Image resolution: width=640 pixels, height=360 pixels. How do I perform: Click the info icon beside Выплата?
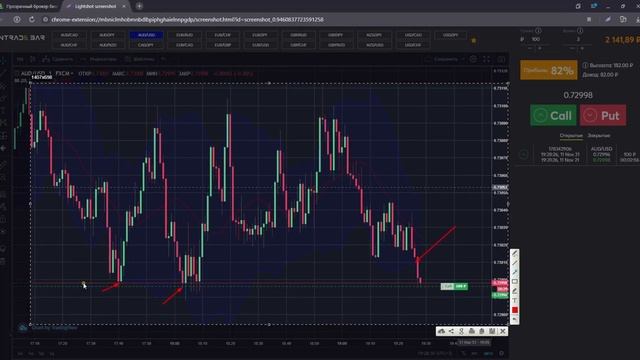tap(585, 65)
